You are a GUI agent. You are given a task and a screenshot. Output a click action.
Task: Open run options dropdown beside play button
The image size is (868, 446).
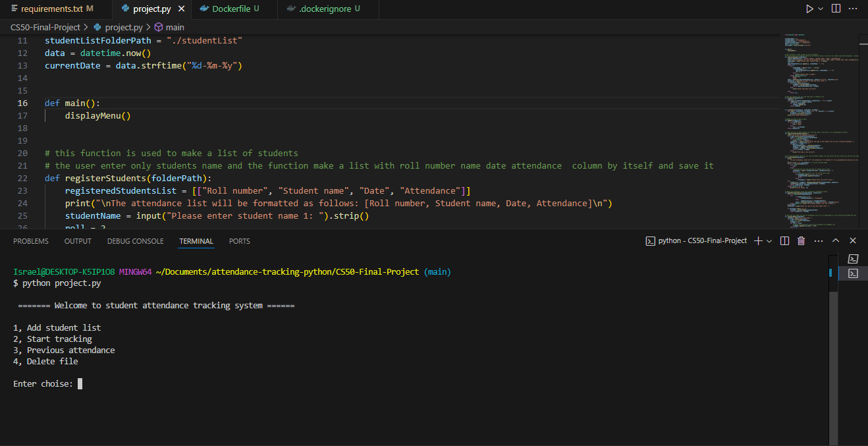click(821, 9)
